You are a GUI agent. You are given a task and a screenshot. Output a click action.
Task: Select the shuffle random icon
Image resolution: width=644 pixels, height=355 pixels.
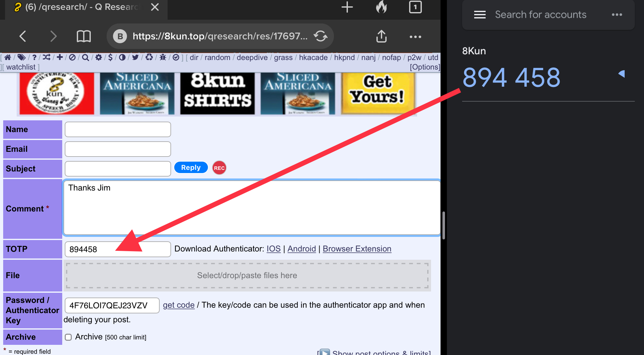click(x=47, y=57)
